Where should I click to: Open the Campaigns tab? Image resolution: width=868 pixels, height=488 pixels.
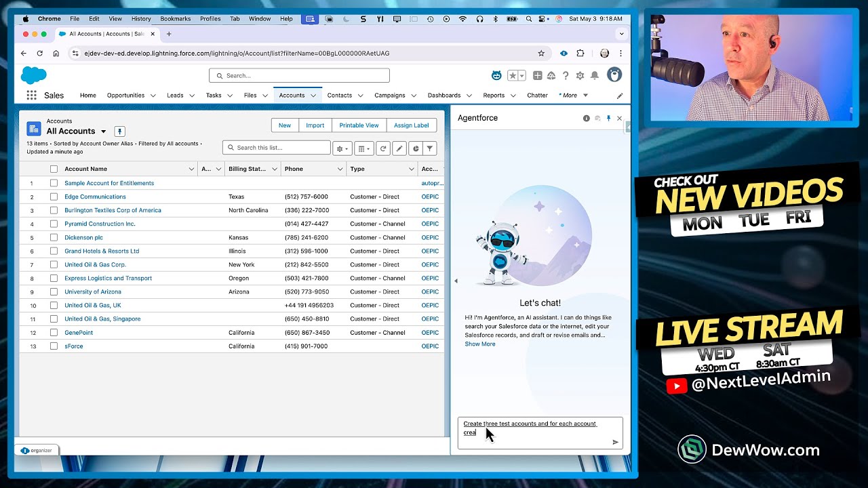390,96
